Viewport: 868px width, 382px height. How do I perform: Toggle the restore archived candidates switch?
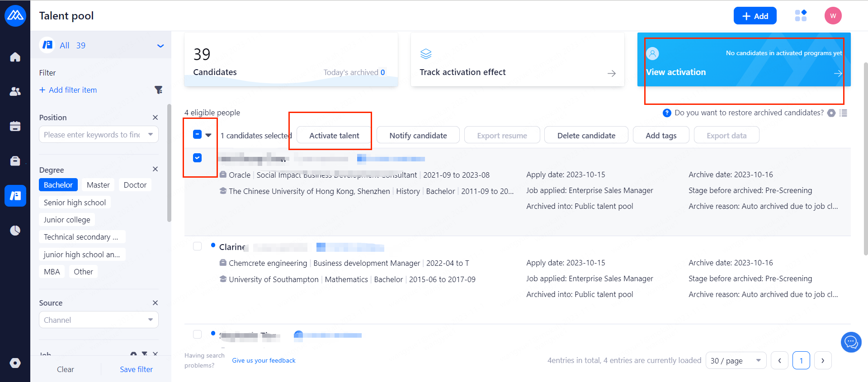[x=831, y=113]
